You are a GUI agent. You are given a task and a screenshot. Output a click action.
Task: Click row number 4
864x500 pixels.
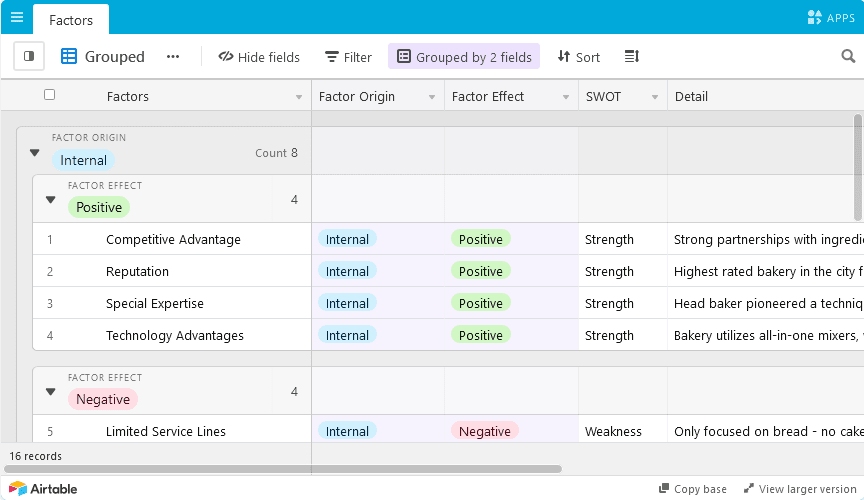pyautogui.click(x=50, y=335)
